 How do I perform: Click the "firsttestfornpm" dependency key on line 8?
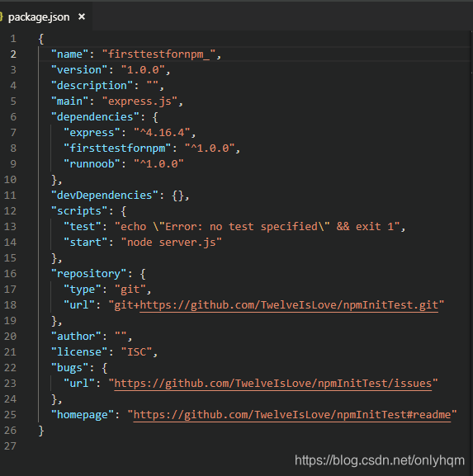coord(117,148)
